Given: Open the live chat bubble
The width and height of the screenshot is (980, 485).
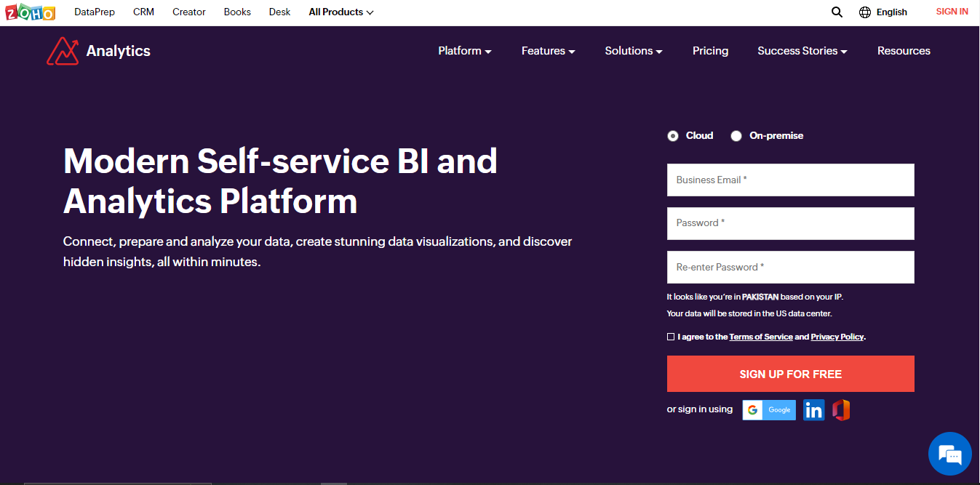Looking at the screenshot, I should point(950,454).
